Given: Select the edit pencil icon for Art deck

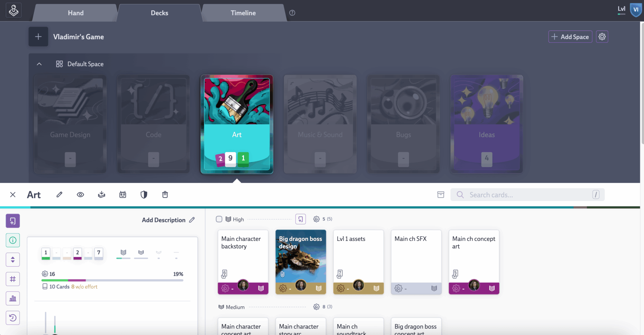Looking at the screenshot, I should [x=59, y=194].
